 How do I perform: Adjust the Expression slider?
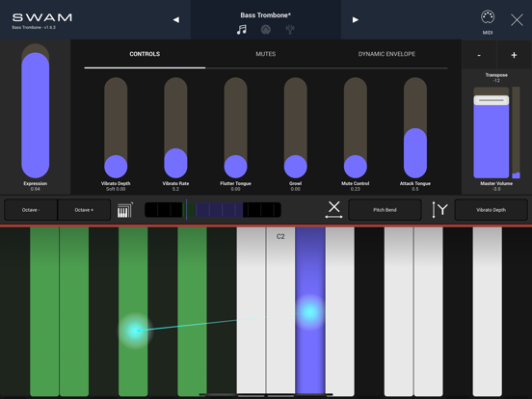[36, 111]
